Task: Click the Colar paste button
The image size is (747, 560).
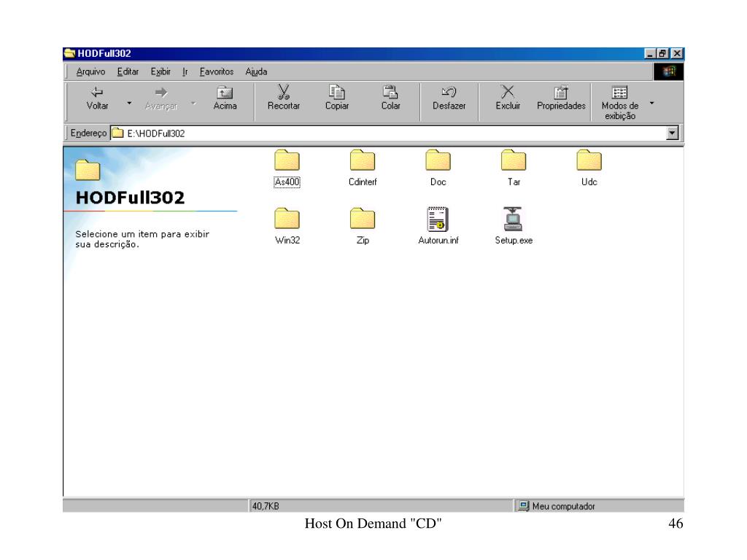Action: click(x=391, y=98)
